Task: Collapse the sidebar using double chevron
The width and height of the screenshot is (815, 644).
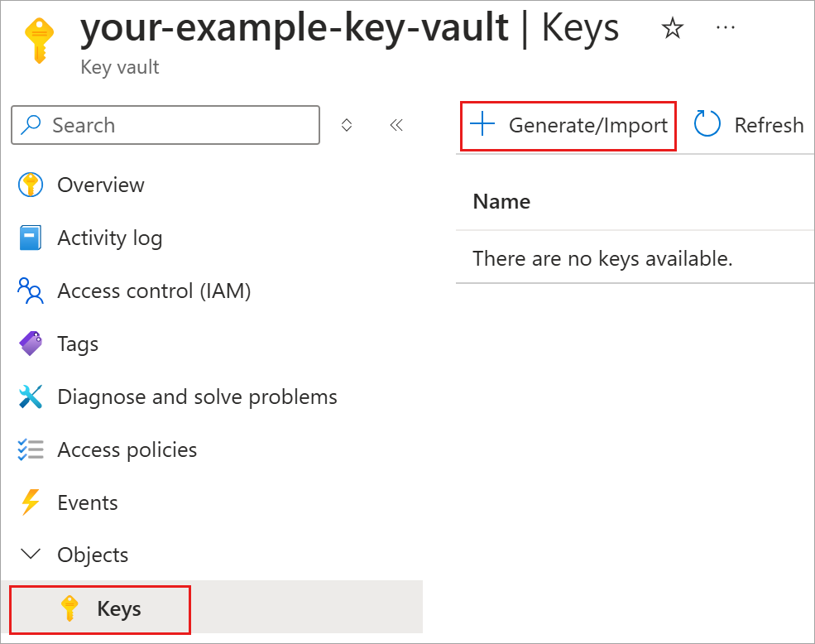Action: (x=396, y=124)
